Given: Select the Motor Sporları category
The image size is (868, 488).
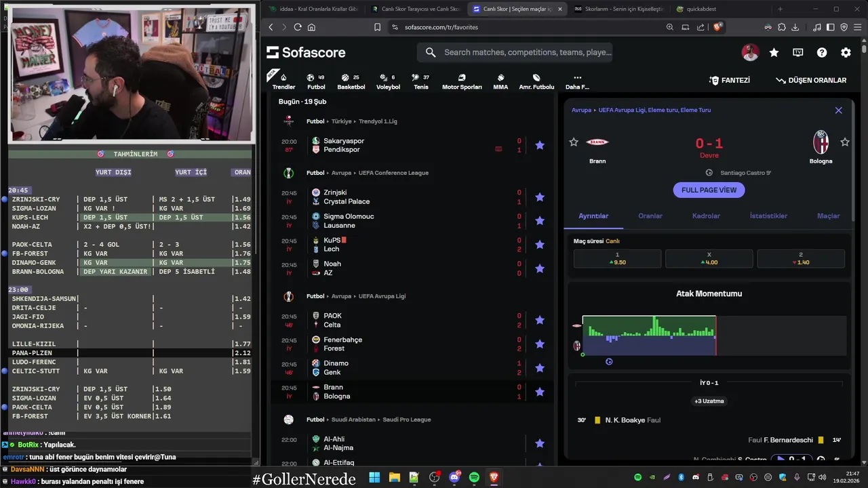Looking at the screenshot, I should (x=462, y=81).
